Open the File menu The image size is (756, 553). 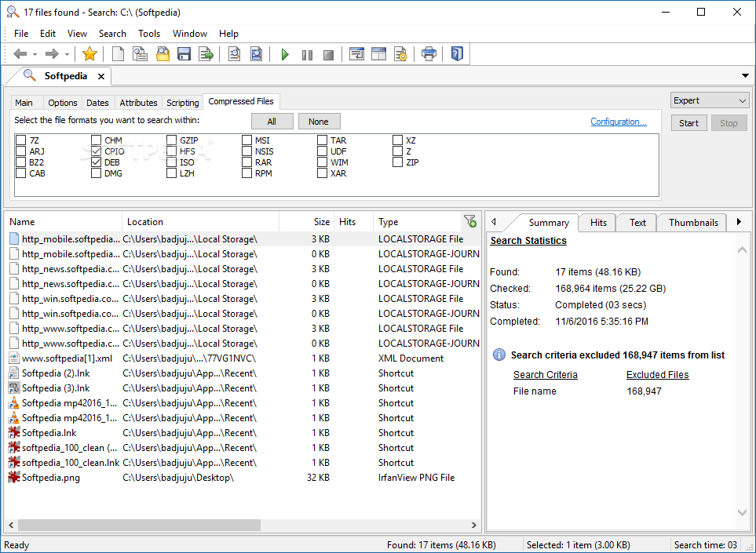pyautogui.click(x=21, y=34)
